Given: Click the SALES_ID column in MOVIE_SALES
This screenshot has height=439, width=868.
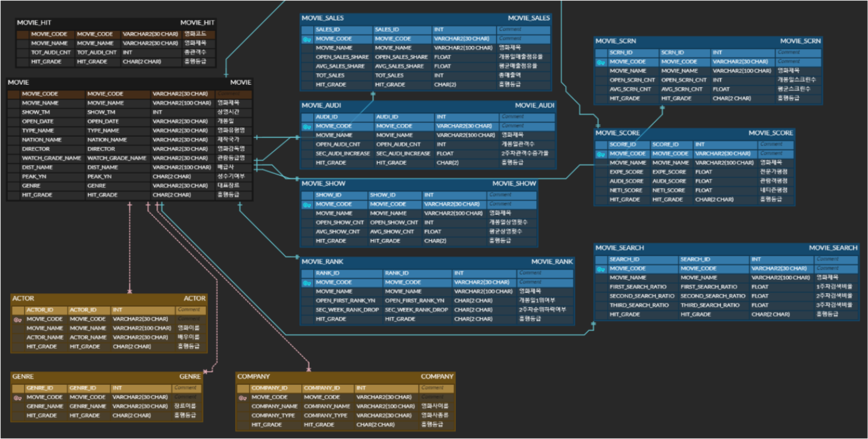Looking at the screenshot, I should pyautogui.click(x=328, y=30).
